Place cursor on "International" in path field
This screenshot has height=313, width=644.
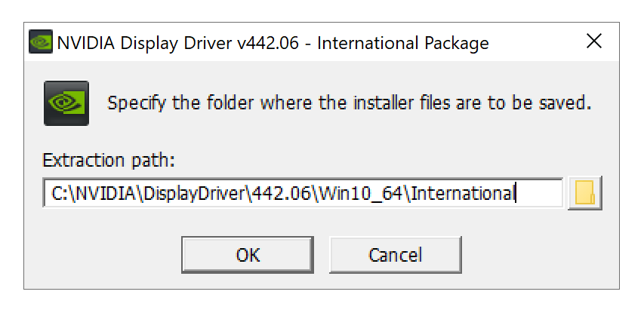tap(462, 193)
